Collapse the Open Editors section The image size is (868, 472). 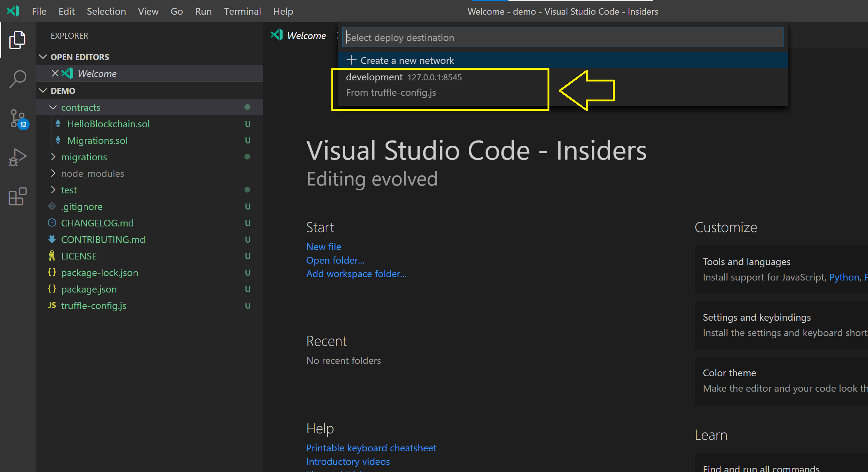[43, 57]
